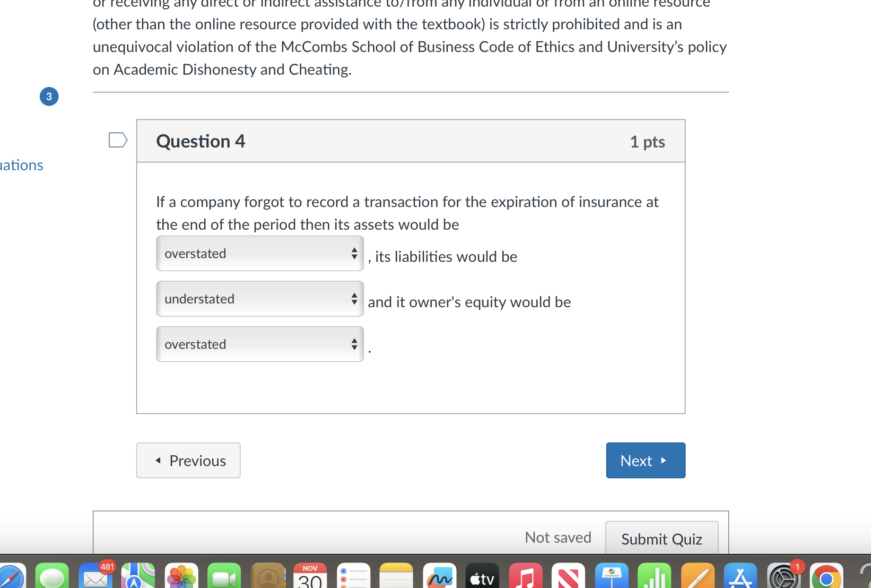The image size is (871, 588).
Task: Open the 'understated' liabilities dropdown
Action: point(259,298)
